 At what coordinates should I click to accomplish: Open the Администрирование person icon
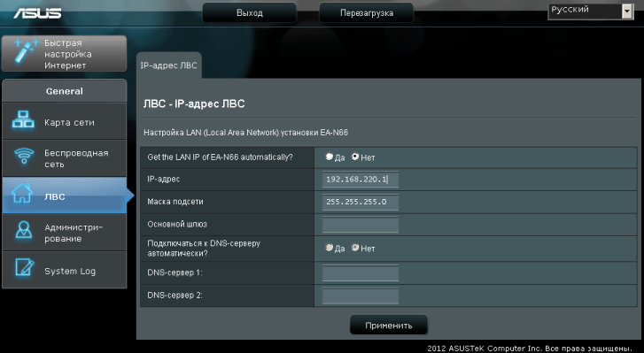pyautogui.click(x=24, y=230)
